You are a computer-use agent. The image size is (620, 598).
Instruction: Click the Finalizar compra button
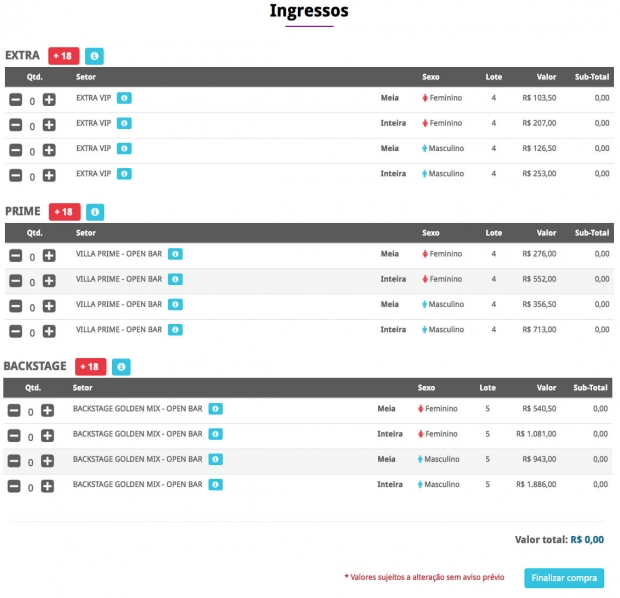pyautogui.click(x=564, y=578)
